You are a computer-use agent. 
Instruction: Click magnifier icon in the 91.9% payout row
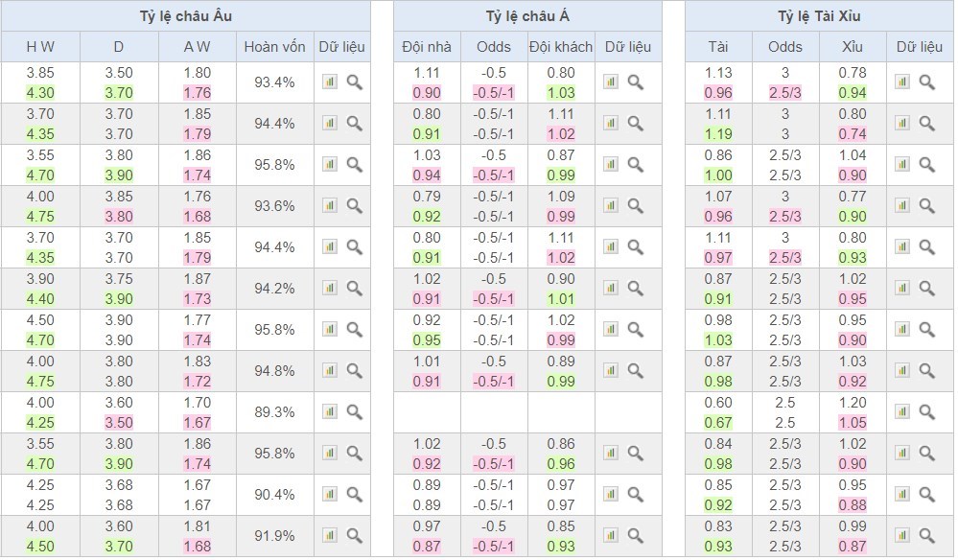point(354,536)
